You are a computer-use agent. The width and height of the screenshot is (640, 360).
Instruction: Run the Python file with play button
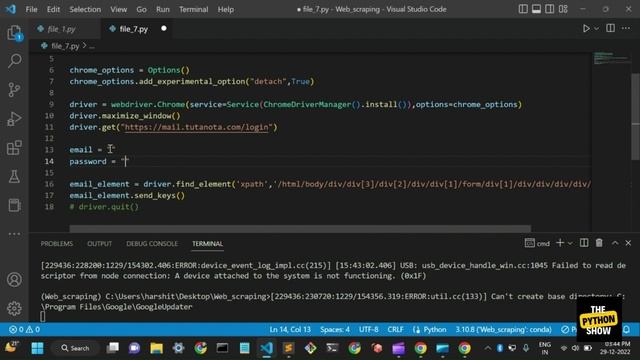[x=586, y=29]
